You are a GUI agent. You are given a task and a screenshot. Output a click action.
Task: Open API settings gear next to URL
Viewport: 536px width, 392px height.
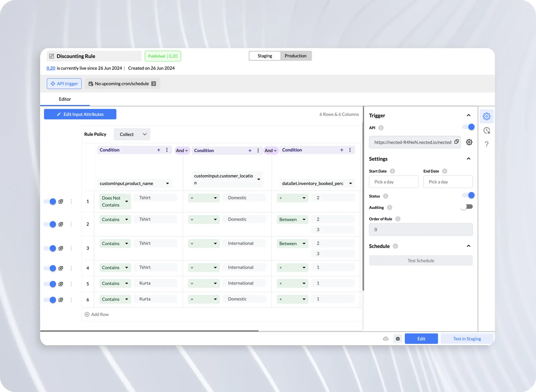click(469, 142)
